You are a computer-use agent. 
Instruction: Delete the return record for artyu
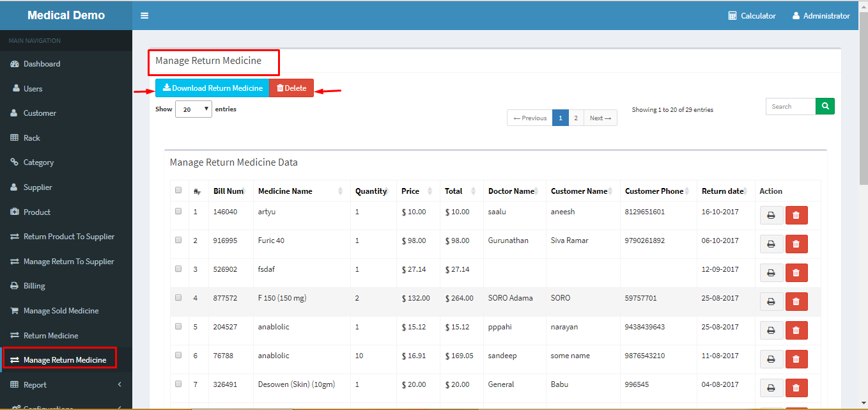click(x=796, y=216)
